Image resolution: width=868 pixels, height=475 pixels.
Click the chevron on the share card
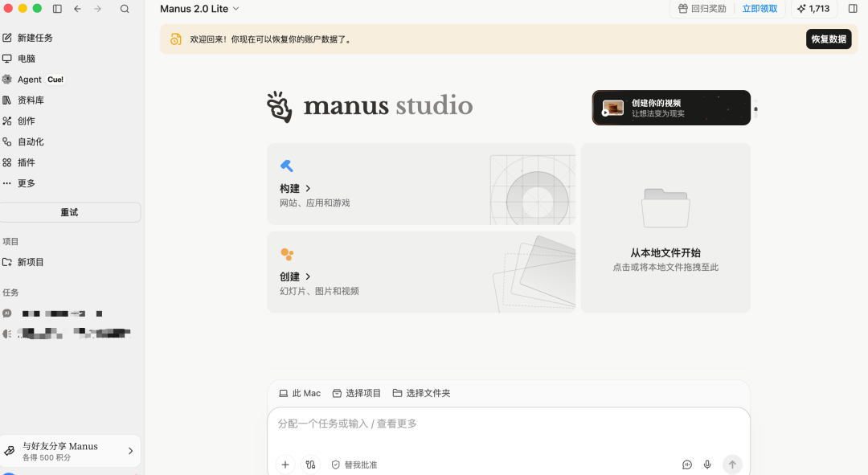131,451
